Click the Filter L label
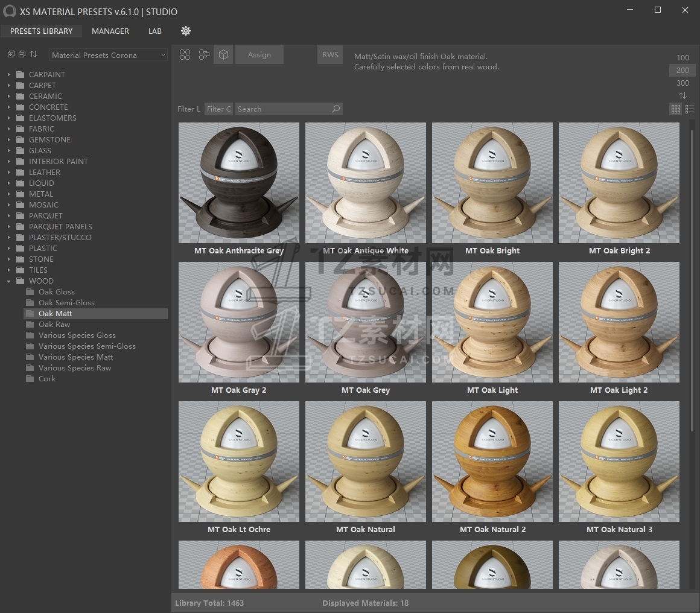700x613 pixels. click(189, 109)
